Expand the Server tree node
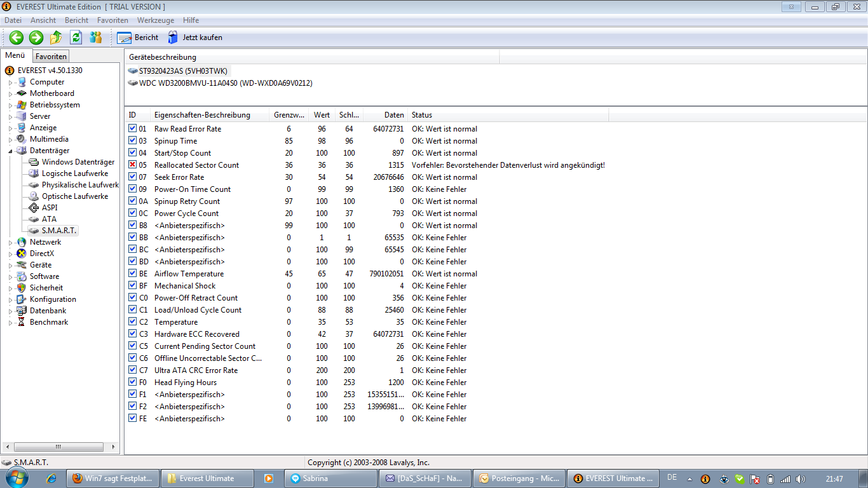This screenshot has width=868, height=488. coord(10,117)
